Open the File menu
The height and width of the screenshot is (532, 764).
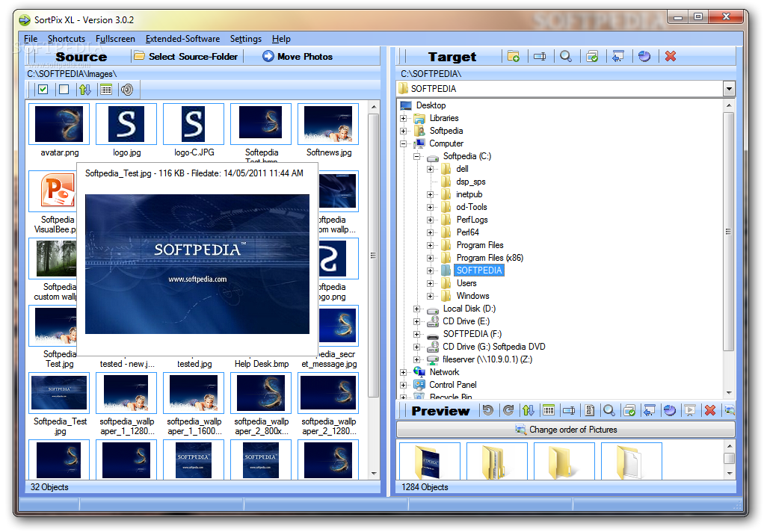[x=31, y=39]
